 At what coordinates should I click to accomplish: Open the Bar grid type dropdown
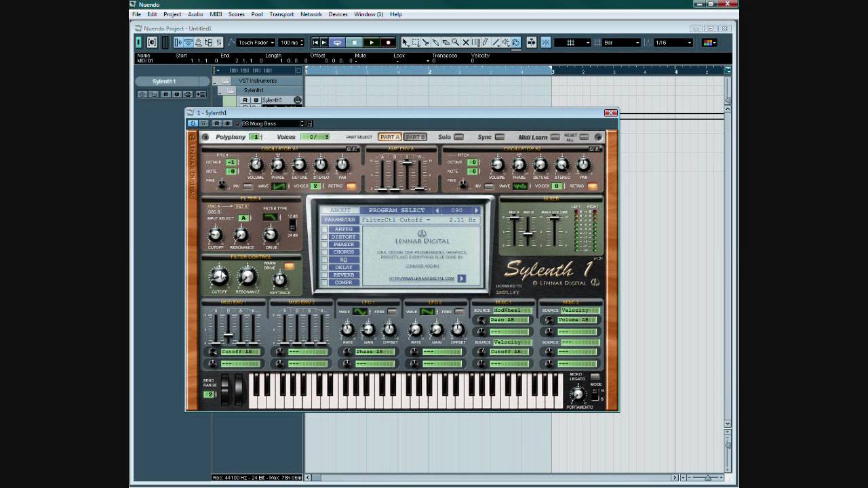coord(621,43)
